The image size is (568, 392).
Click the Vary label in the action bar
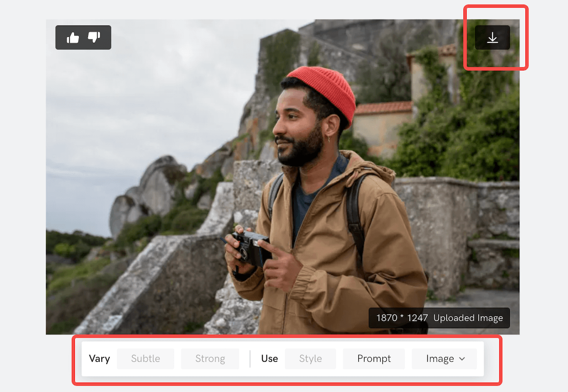click(99, 359)
